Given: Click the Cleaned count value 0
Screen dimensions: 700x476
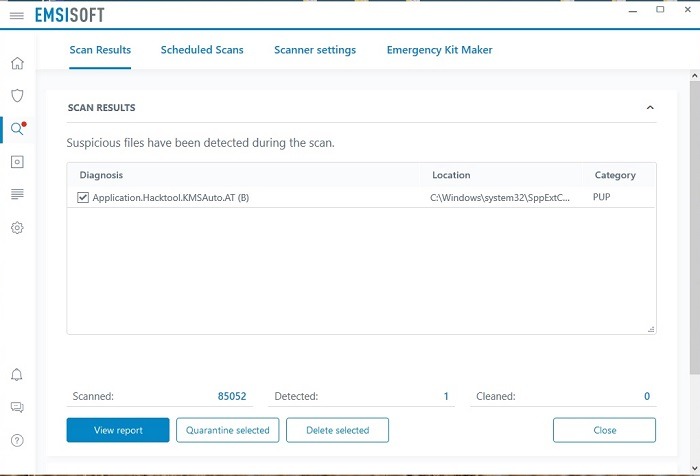Looking at the screenshot, I should [x=647, y=396].
